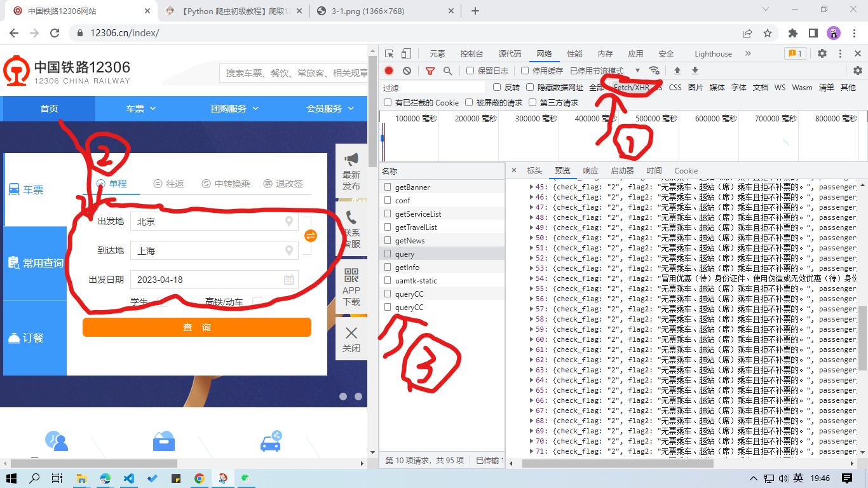Switch to the 元素 DevTools panel
Viewport: 868px width, 488px height.
tap(437, 54)
